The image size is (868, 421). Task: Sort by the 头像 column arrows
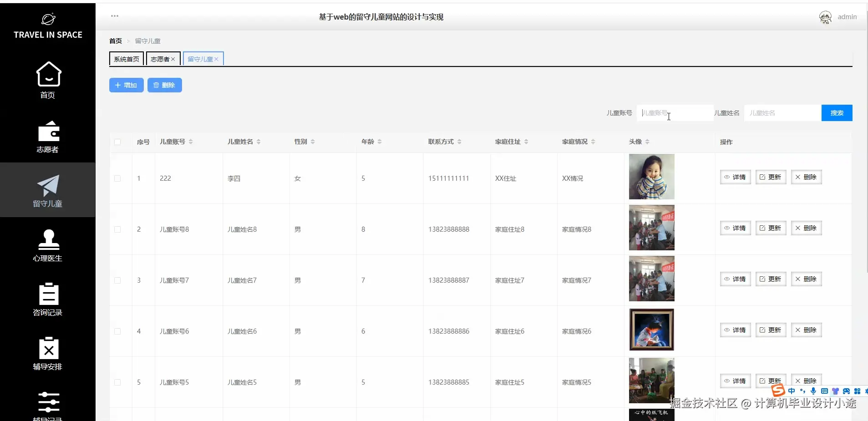point(647,142)
